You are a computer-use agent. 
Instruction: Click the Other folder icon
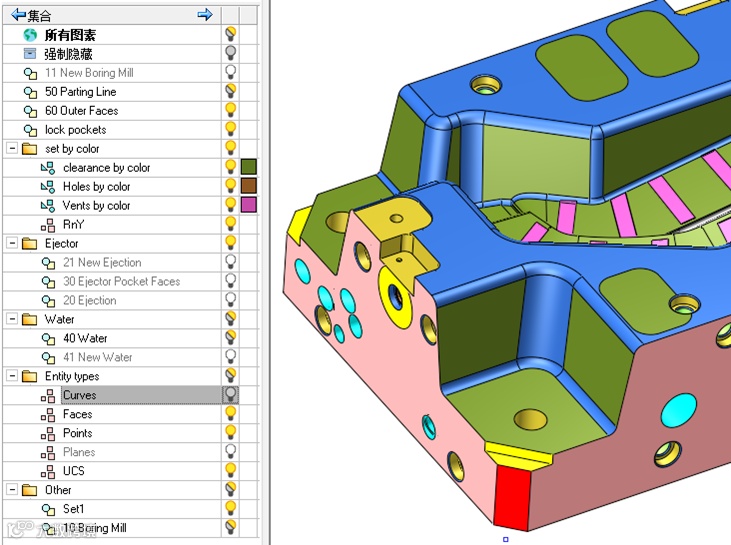(x=30, y=490)
